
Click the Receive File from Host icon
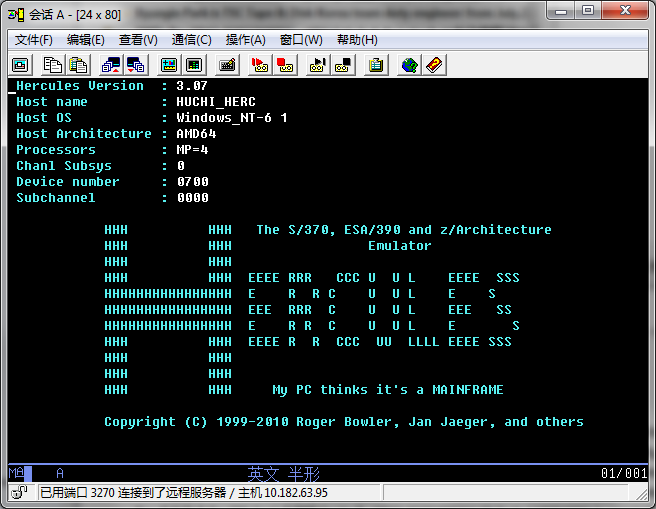136,65
